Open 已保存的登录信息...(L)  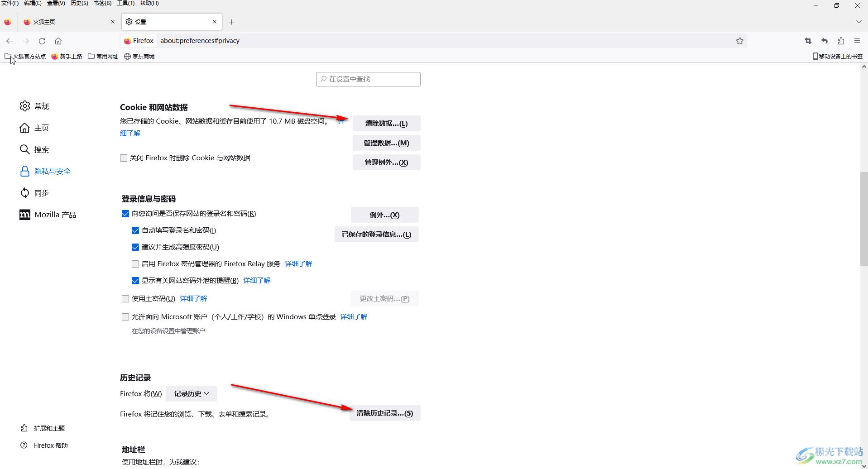tap(376, 234)
